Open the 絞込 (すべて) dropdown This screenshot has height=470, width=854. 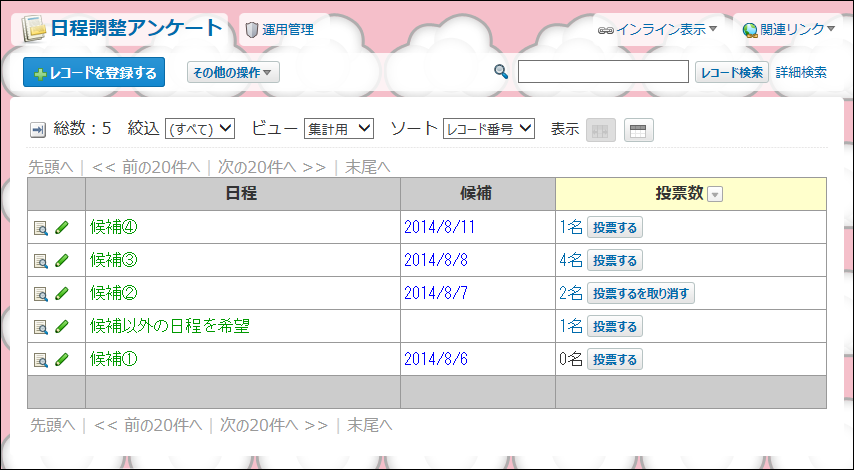(x=200, y=129)
